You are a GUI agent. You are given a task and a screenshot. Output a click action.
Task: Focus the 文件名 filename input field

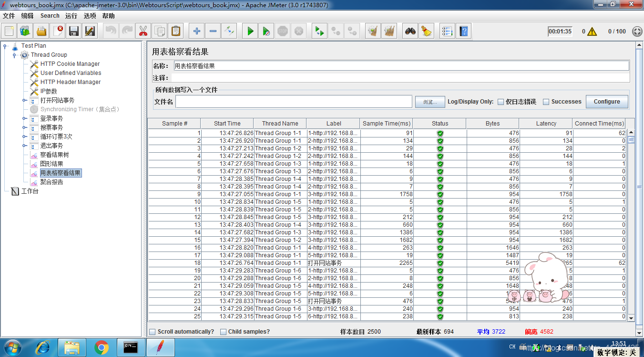tap(294, 102)
